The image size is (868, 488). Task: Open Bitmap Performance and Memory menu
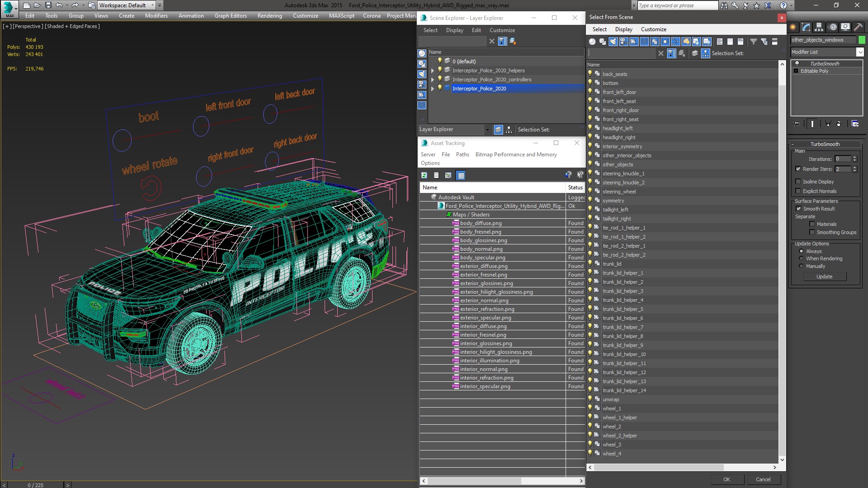coord(516,155)
